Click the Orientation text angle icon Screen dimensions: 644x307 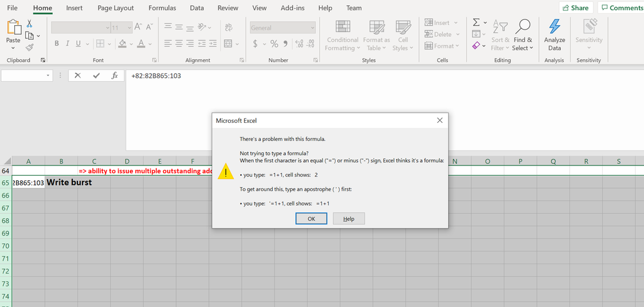[202, 27]
